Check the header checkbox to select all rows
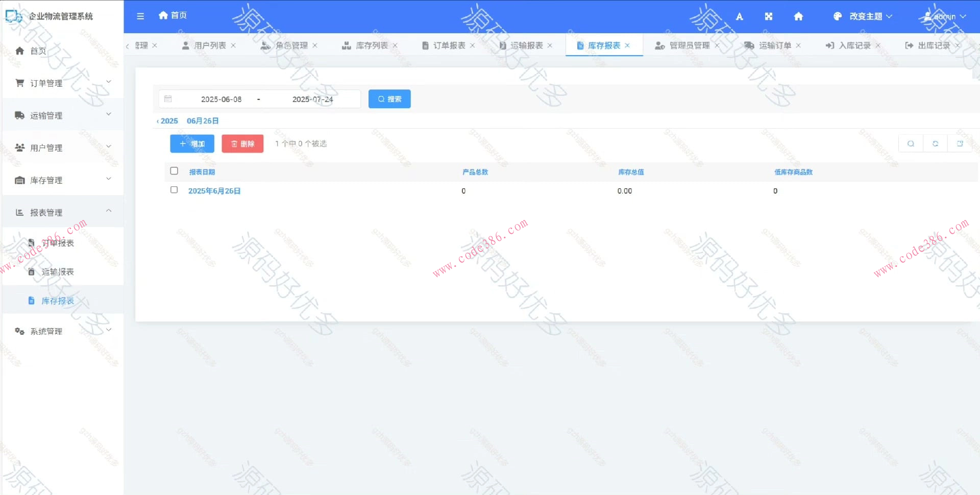Image resolution: width=980 pixels, height=495 pixels. click(x=174, y=171)
